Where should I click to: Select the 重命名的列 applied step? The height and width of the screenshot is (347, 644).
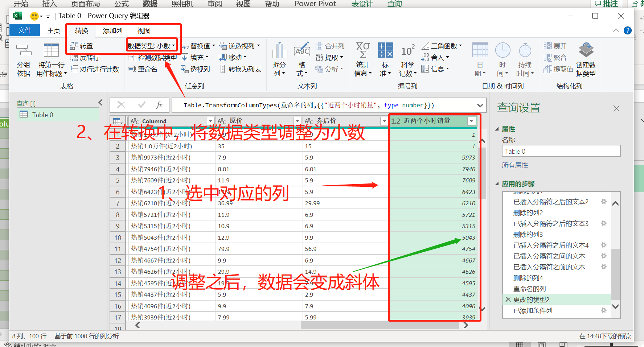coord(529,289)
